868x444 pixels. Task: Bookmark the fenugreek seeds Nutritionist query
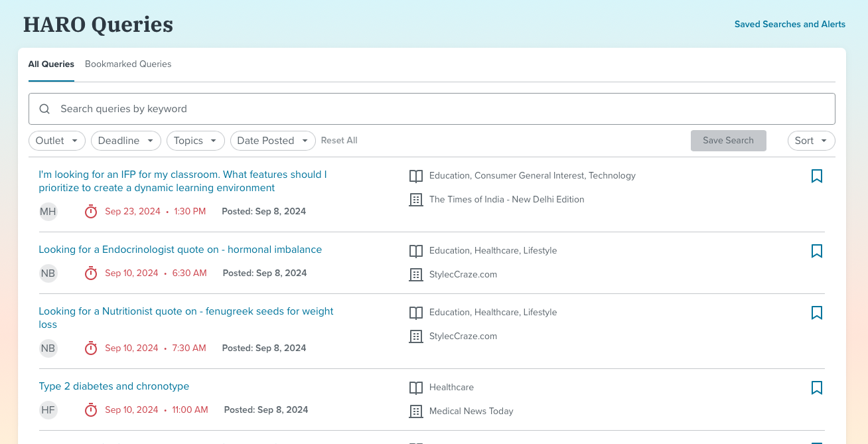817,313
